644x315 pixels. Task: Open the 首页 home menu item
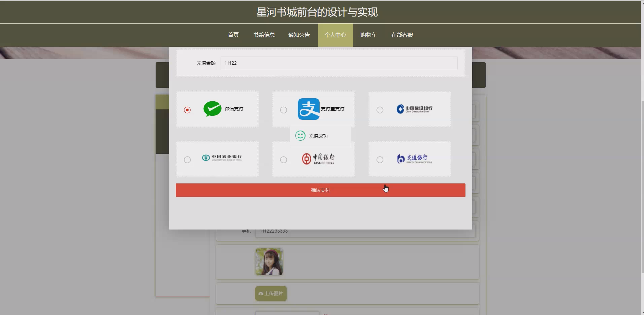(233, 35)
